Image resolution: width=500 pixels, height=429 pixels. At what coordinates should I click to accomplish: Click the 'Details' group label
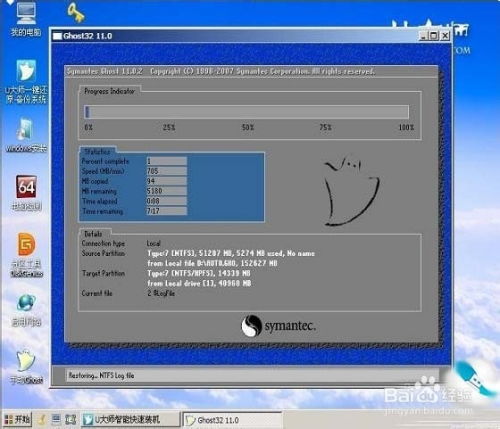pos(93,234)
